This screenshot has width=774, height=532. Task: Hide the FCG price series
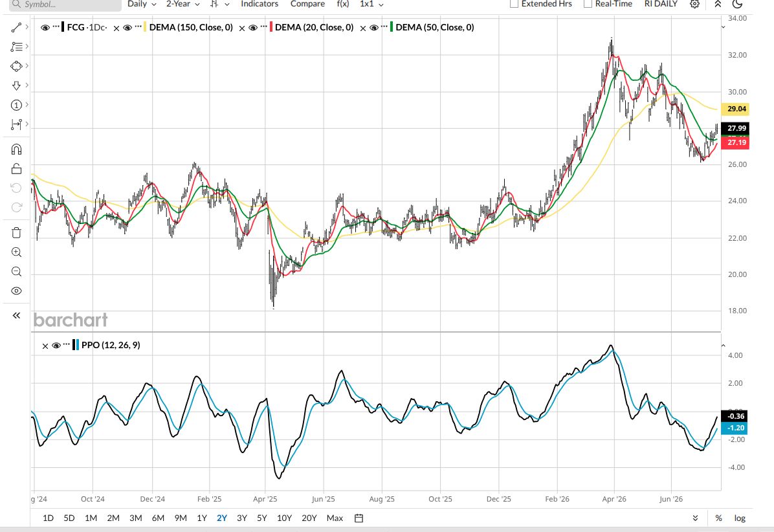(45, 28)
